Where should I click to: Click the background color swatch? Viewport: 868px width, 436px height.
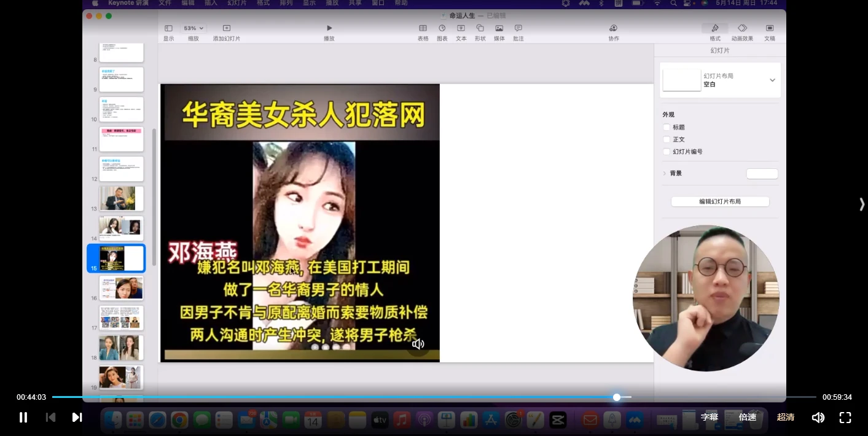coord(762,174)
